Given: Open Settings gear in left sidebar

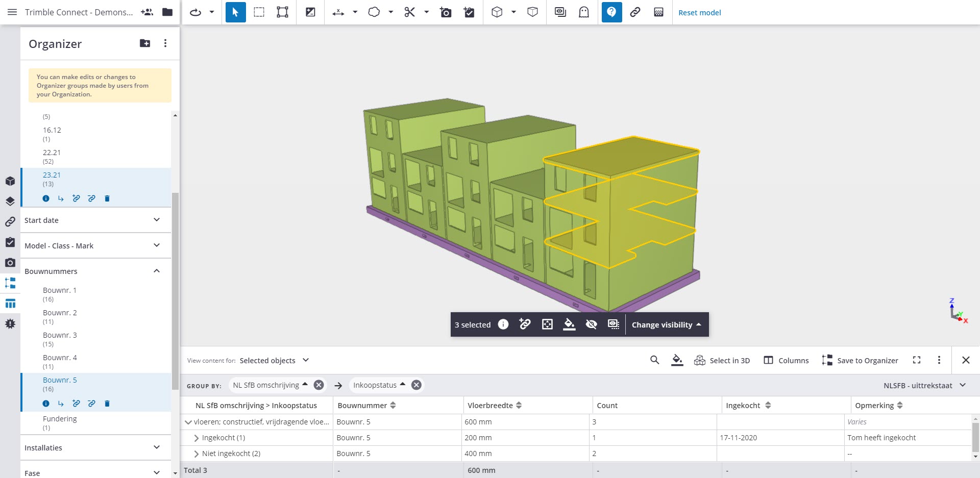Looking at the screenshot, I should click(x=10, y=324).
